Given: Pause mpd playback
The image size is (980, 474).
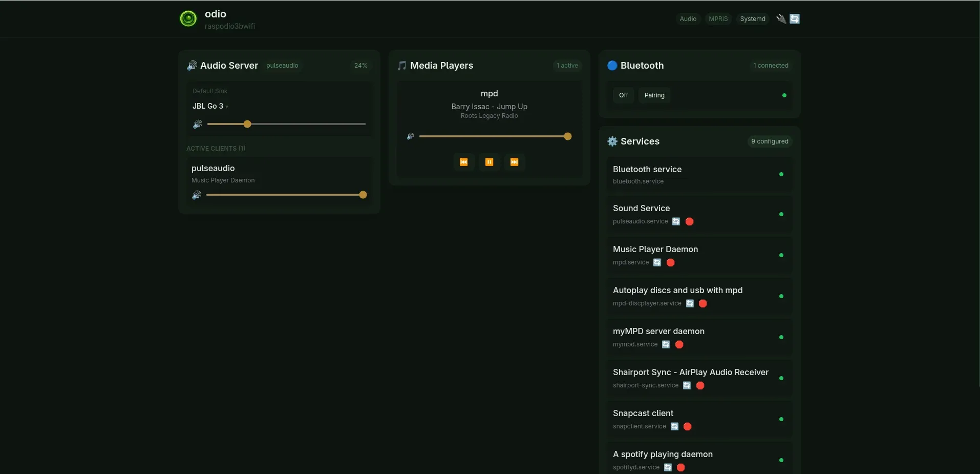Looking at the screenshot, I should click(x=489, y=162).
